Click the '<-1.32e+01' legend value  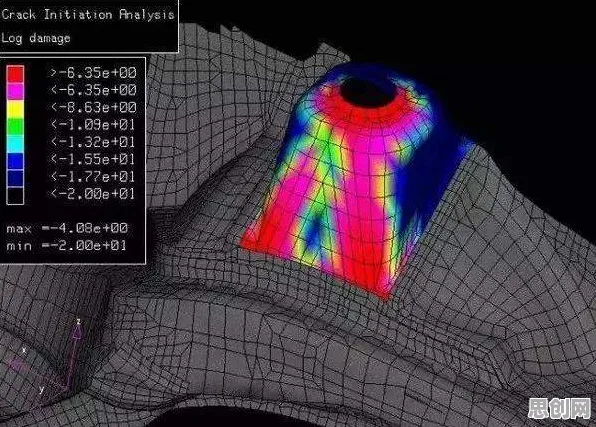click(x=93, y=142)
